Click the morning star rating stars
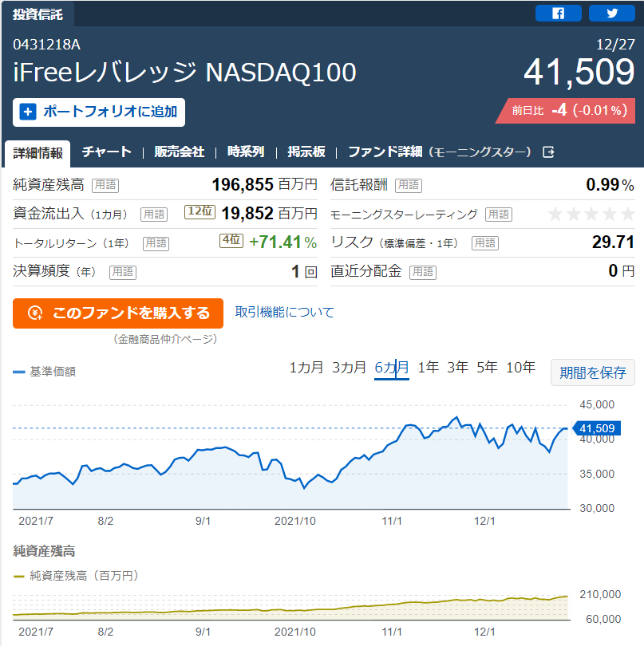 pyautogui.click(x=591, y=215)
